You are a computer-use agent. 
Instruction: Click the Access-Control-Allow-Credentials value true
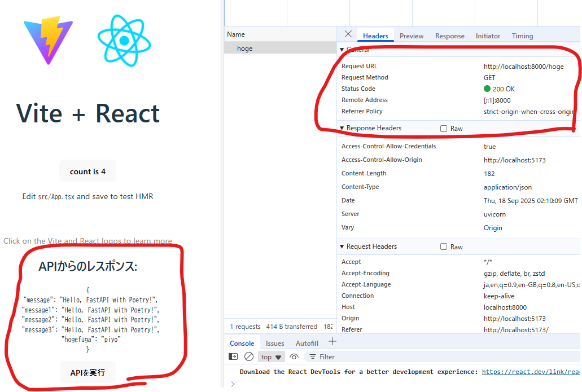(x=489, y=147)
